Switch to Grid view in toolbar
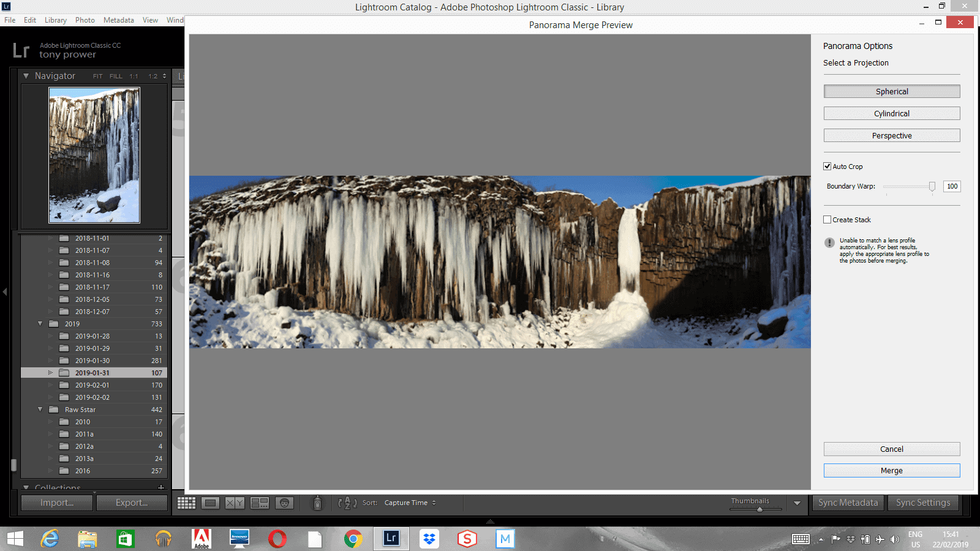Screen dimensions: 980x551 pyautogui.click(x=186, y=503)
